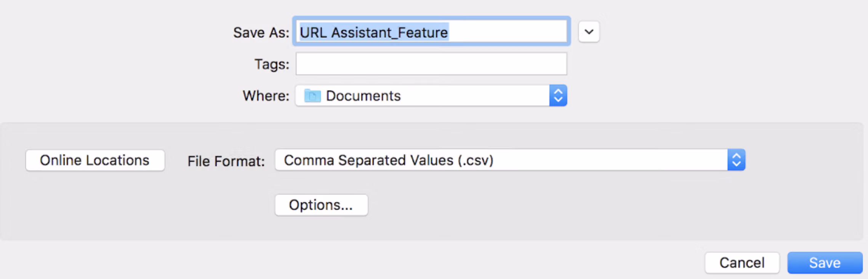Click the Save button
Image resolution: width=868 pixels, height=279 pixels.
[825, 263]
